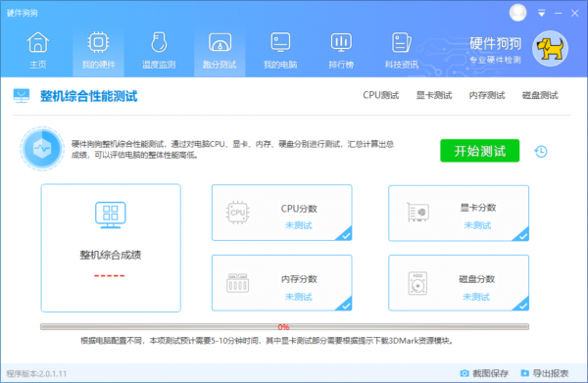Click the user avatar icon
The height and width of the screenshot is (383, 588).
pos(517,13)
